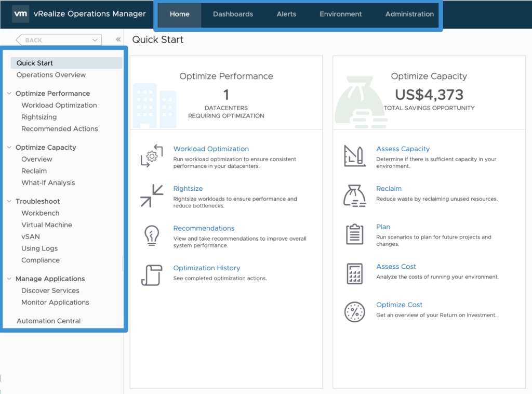Select What-If Analysis in sidebar

tap(48, 182)
